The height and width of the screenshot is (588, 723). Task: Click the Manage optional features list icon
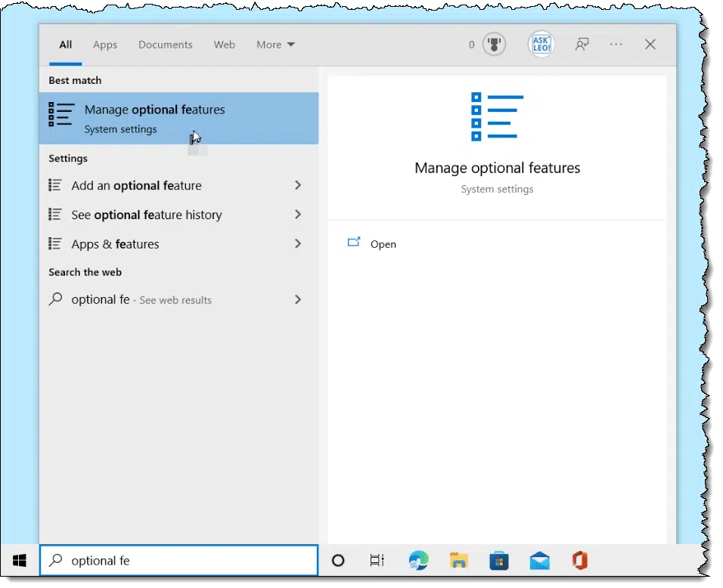point(61,114)
